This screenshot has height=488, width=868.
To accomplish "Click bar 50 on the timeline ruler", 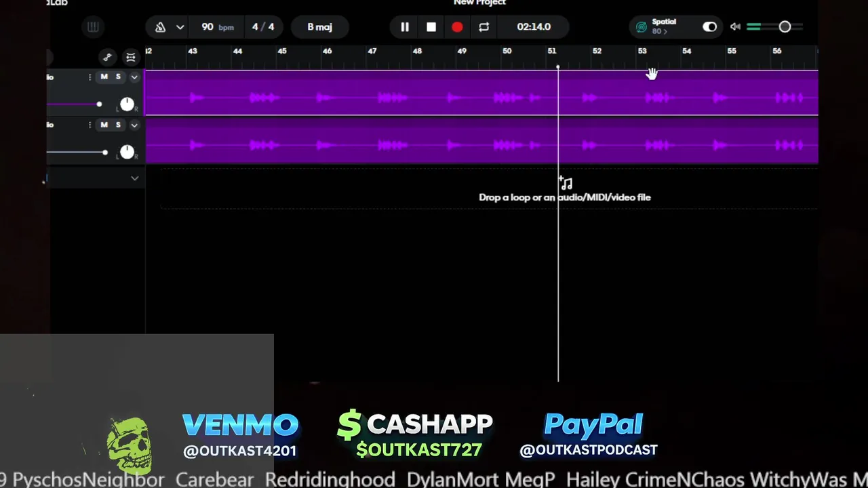I will (507, 51).
